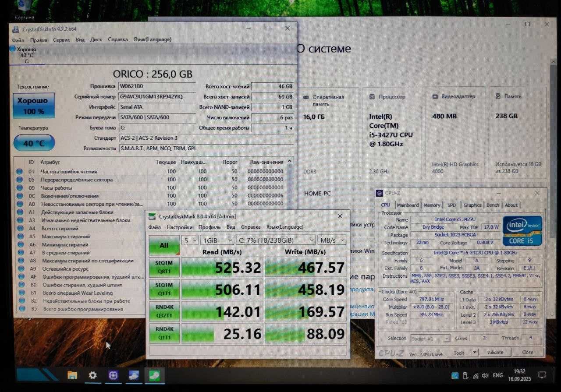Open Файл menu in CrystalDiskInfo
Screen dimensions: 561x392
point(18,40)
